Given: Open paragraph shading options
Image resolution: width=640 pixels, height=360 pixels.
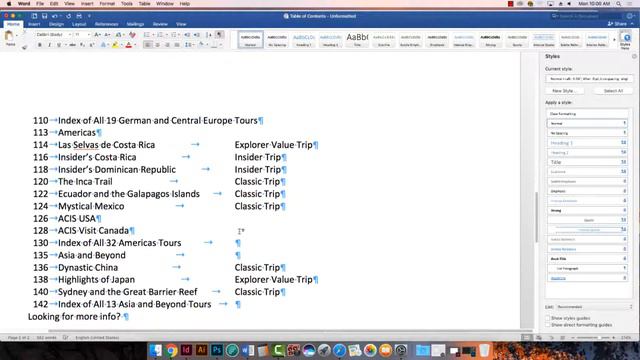Looking at the screenshot, I should click(x=201, y=45).
